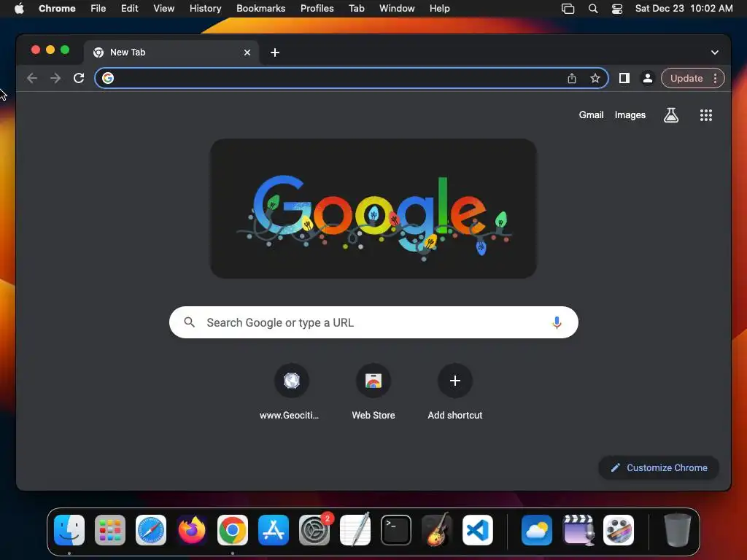The image size is (747, 560).
Task: Select the New Tab tab
Action: tap(171, 52)
